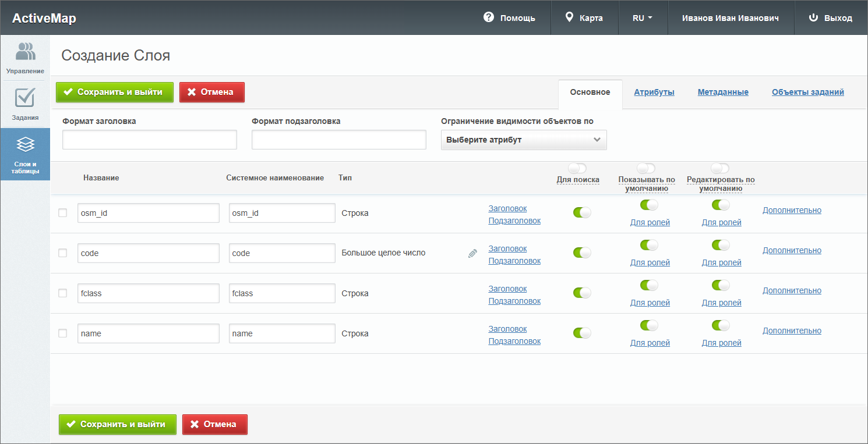This screenshot has width=868, height=444.
Task: Open Выберите атрибут dropdown
Action: (x=524, y=140)
